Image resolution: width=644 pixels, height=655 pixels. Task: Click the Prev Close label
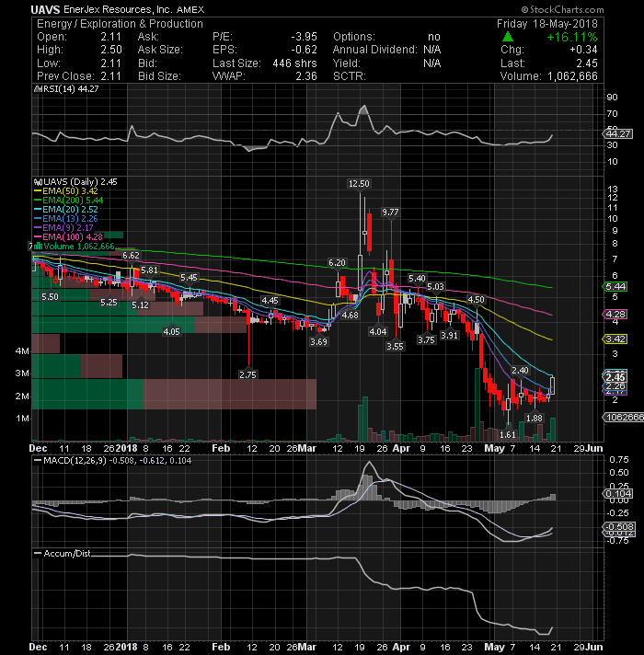[65, 76]
